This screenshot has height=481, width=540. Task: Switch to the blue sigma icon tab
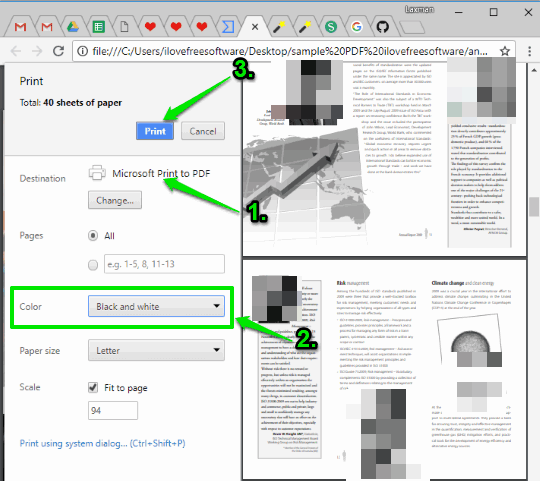click(x=228, y=27)
